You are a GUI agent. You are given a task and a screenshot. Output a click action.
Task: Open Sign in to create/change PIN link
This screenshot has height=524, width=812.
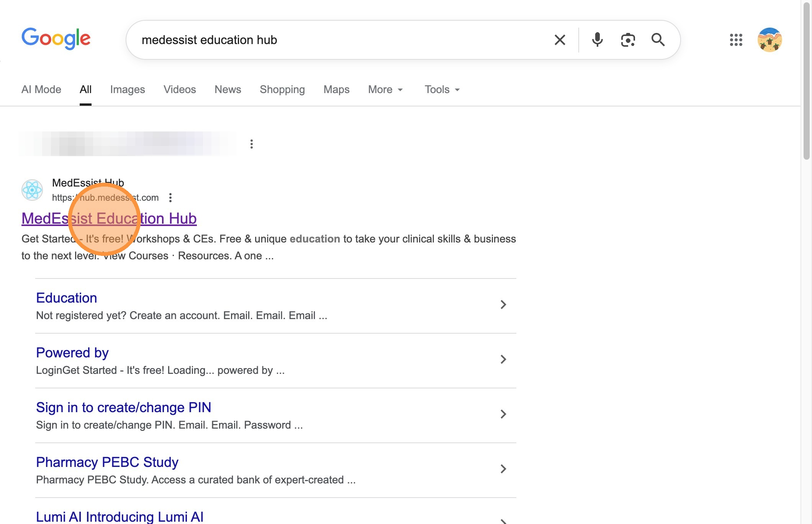123,408
